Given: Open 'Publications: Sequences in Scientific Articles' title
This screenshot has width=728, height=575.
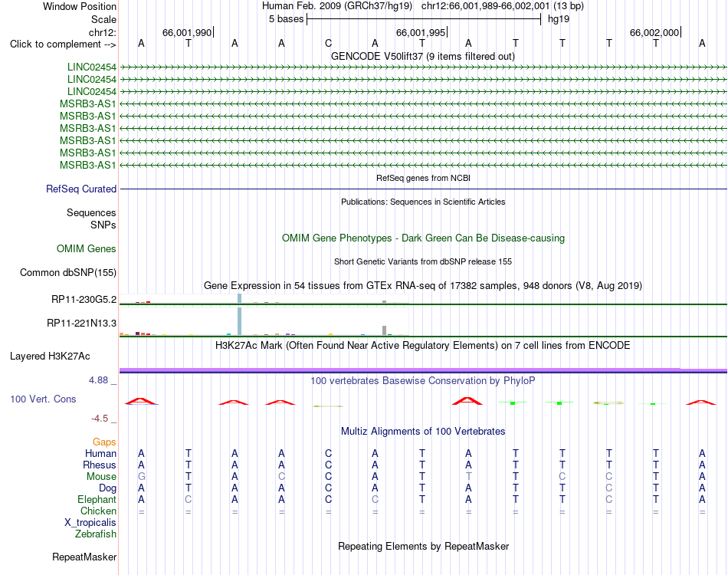Looking at the screenshot, I should pos(423,202).
